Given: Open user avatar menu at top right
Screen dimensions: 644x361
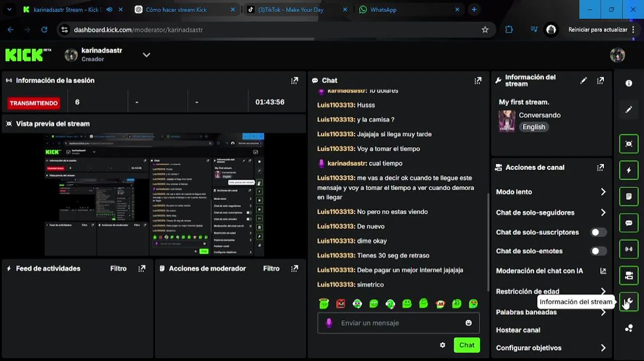Looking at the screenshot, I should 617,55.
